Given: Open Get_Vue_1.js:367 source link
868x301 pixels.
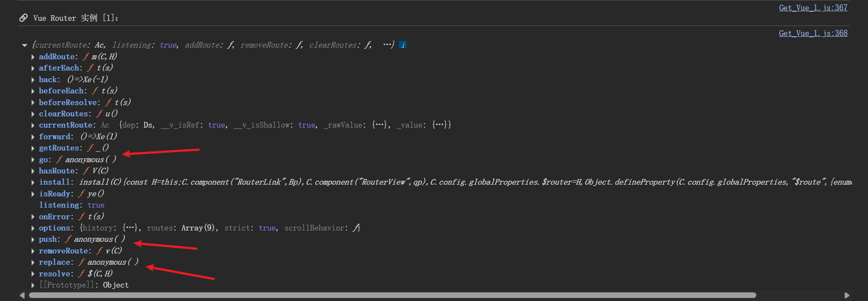Looking at the screenshot, I should point(813,8).
